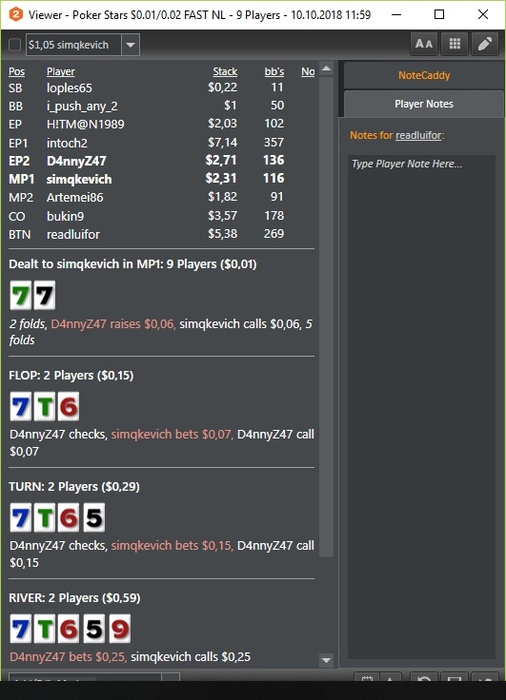Sort by the bb's column header

click(274, 71)
